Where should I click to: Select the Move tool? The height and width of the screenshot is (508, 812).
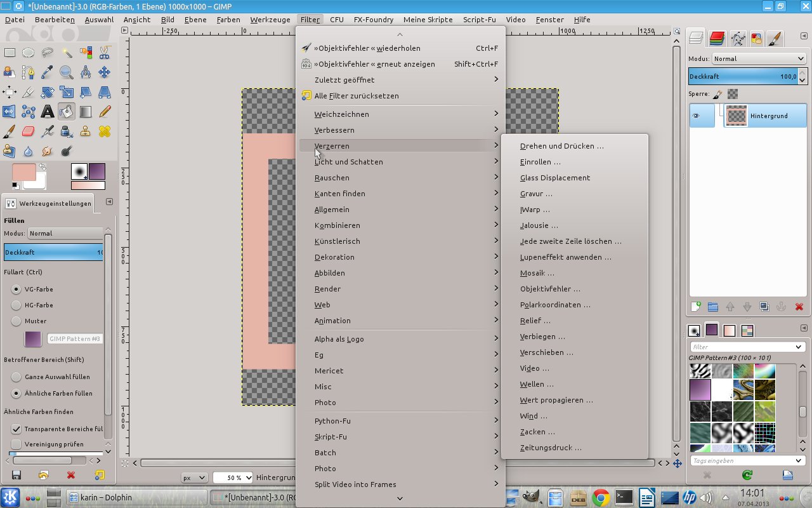tap(105, 72)
